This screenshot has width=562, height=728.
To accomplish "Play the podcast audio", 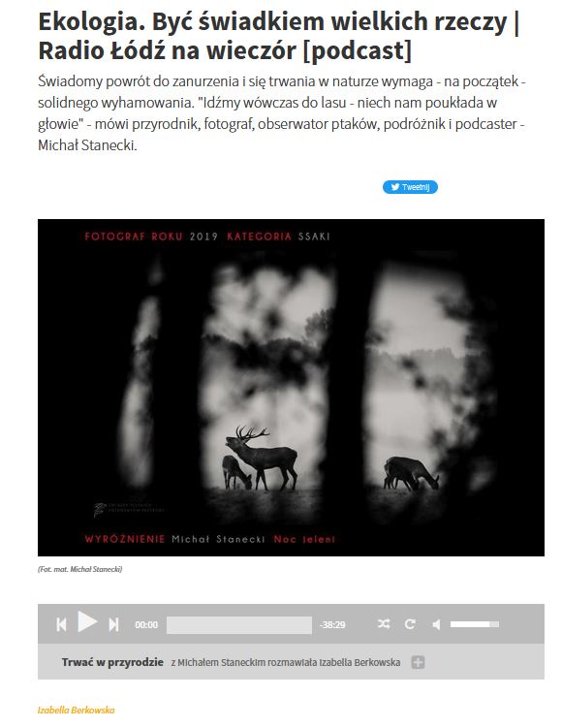I will pyautogui.click(x=87, y=621).
